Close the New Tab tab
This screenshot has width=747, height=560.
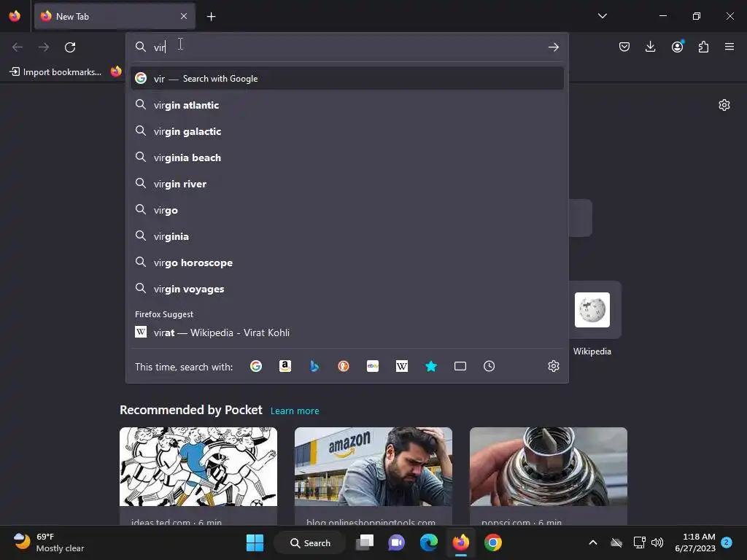click(184, 16)
